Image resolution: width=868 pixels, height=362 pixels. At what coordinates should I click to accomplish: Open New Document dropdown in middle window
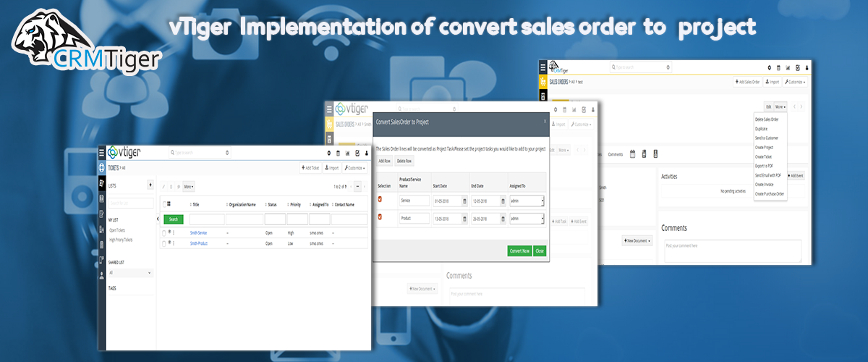coord(422,289)
